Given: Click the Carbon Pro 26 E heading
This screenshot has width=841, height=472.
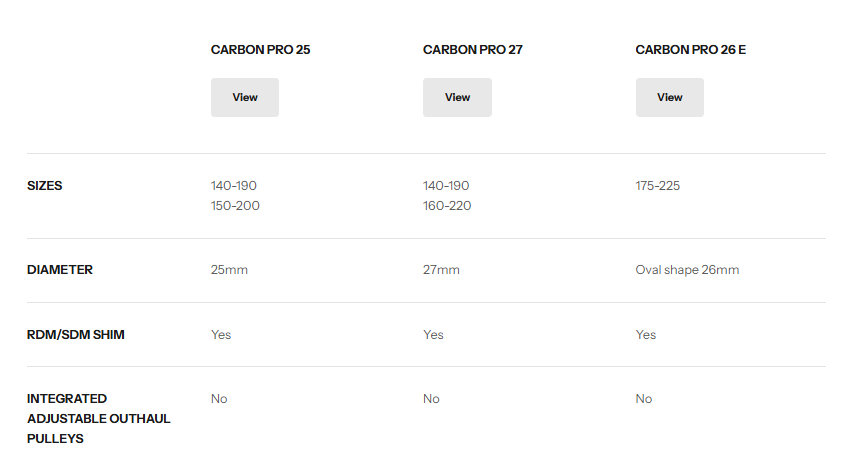Looking at the screenshot, I should click(690, 49).
